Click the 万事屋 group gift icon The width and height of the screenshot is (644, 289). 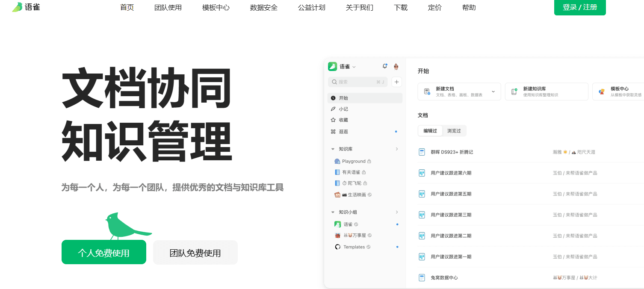click(337, 235)
